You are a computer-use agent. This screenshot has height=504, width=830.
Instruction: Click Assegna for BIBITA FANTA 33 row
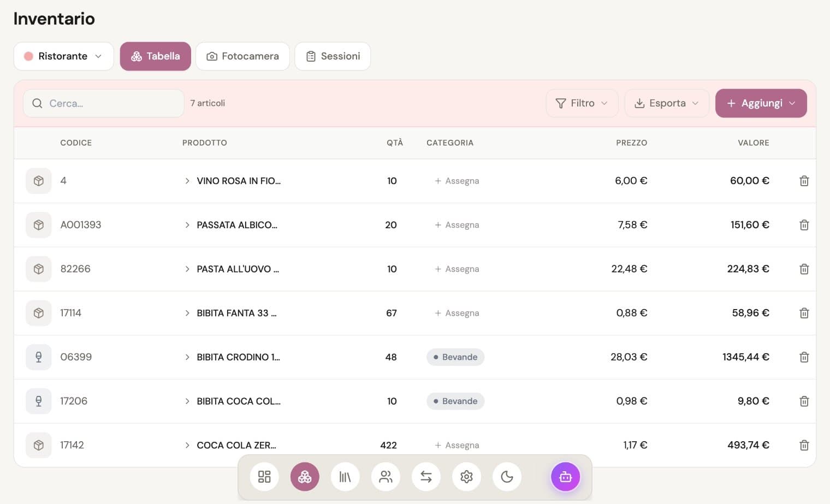pos(457,313)
